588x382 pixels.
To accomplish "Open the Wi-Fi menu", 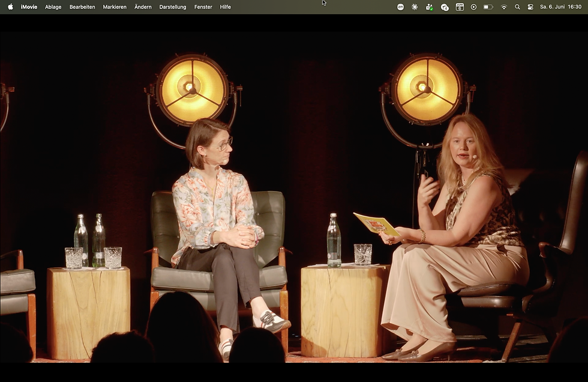I will (x=504, y=7).
